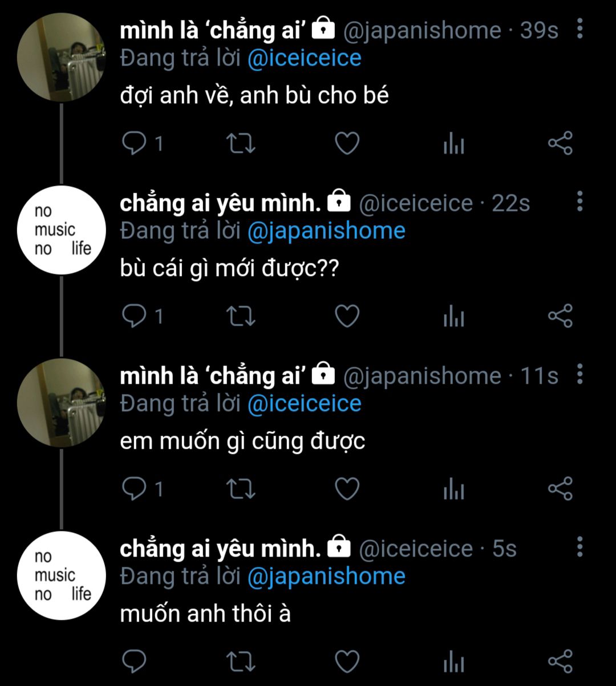616x686 pixels.
Task: Share the "đợi anh về, anh bù cho bé" tweet
Action: 560,143
